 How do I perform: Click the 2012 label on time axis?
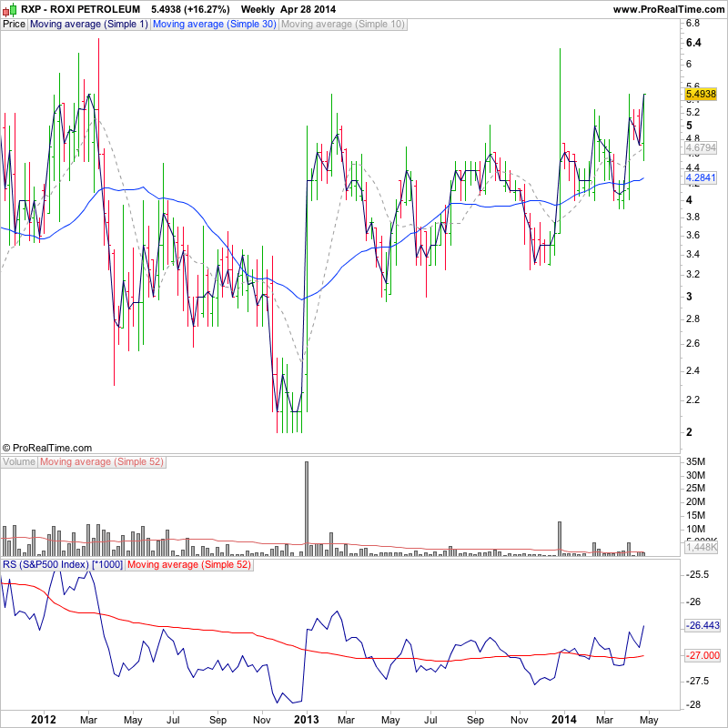43,720
